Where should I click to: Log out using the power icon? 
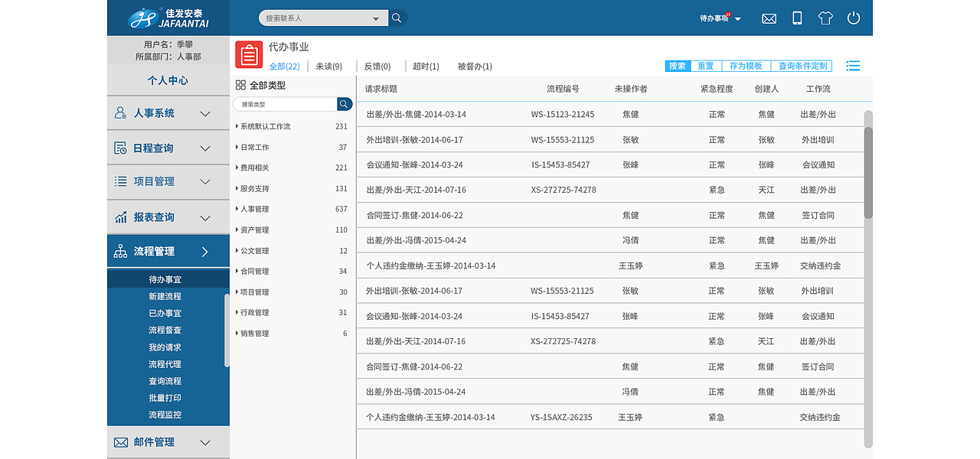854,18
